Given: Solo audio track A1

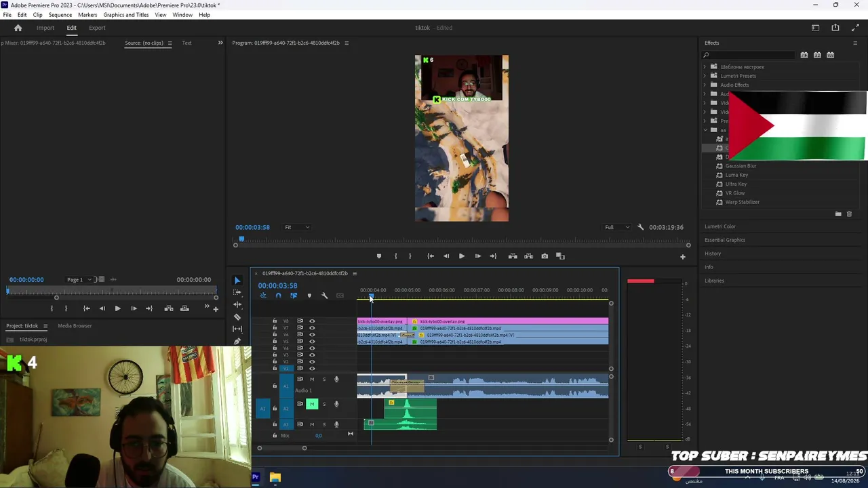Looking at the screenshot, I should [324, 380].
